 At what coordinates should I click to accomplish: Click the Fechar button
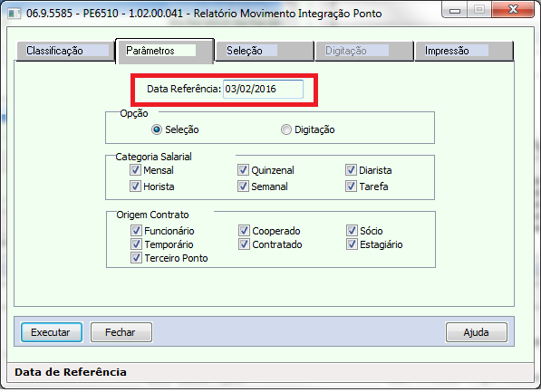(121, 332)
